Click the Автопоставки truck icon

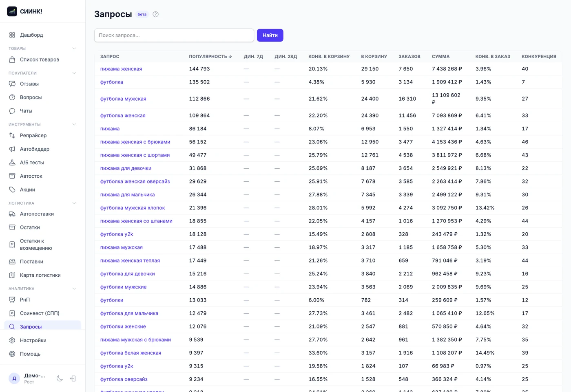[x=12, y=214]
